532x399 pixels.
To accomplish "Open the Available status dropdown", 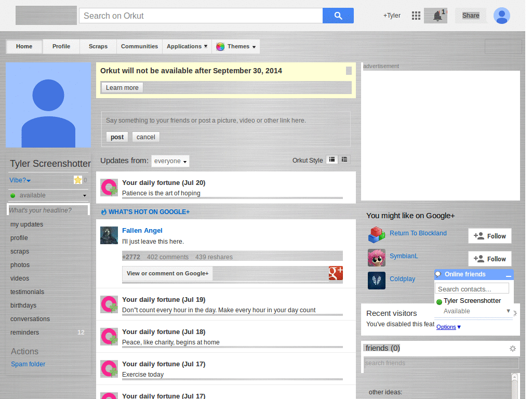I will click(472, 311).
